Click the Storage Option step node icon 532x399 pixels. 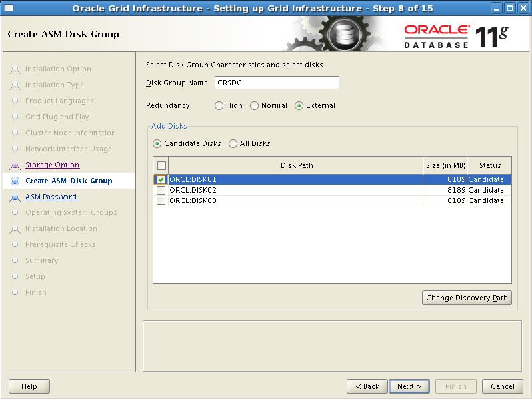pos(15,165)
